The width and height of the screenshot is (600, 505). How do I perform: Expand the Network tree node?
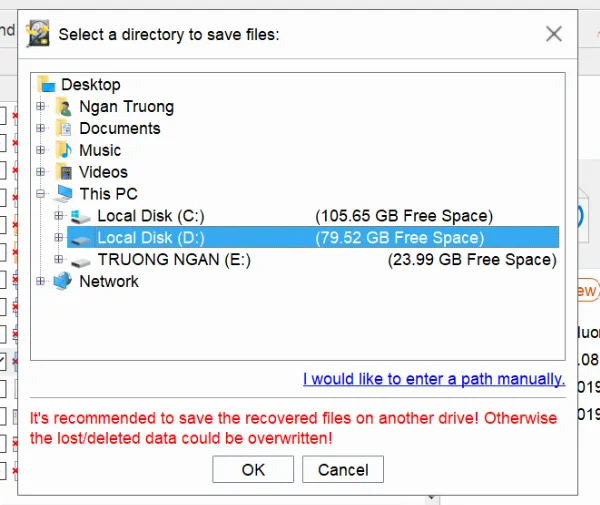click(41, 282)
